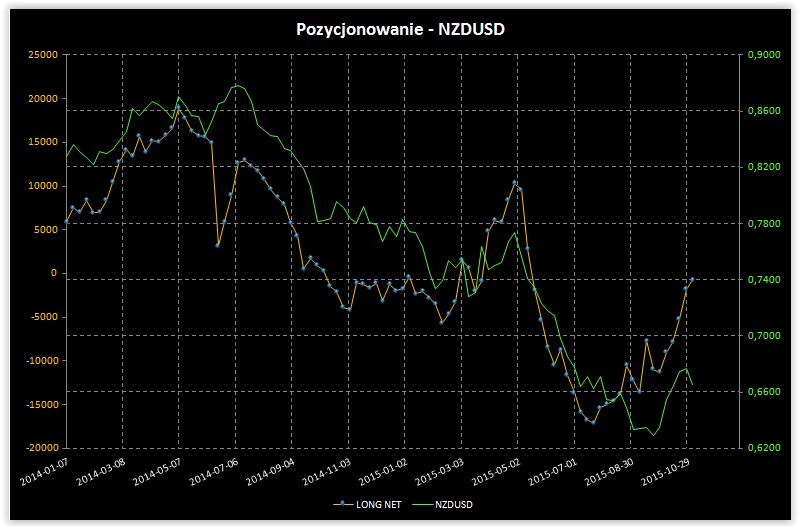Toggle the LONG NET series legend label
The width and height of the screenshot is (799, 528).
click(x=378, y=505)
